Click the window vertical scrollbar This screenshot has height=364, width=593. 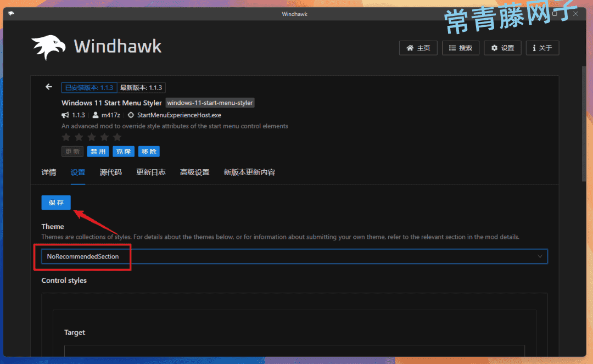click(x=584, y=124)
